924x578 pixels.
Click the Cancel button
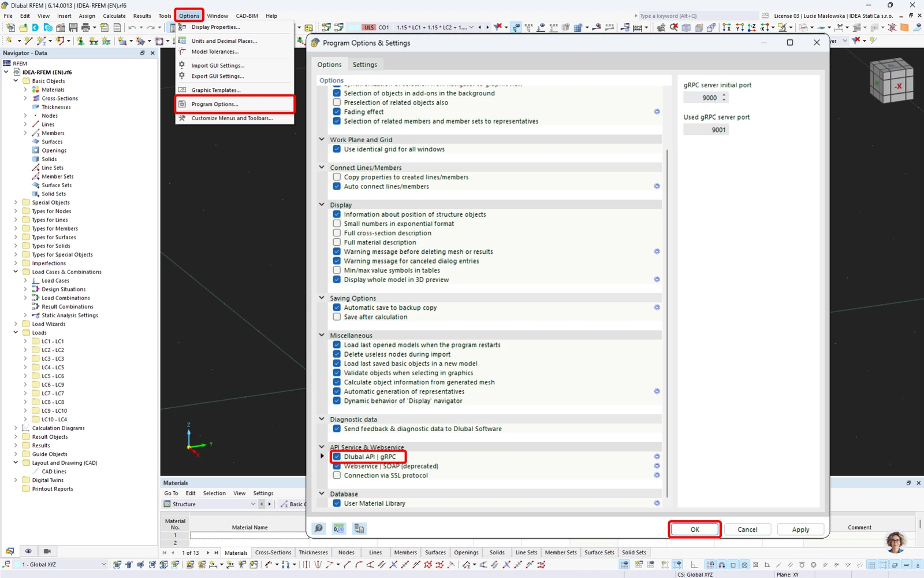[x=747, y=529]
